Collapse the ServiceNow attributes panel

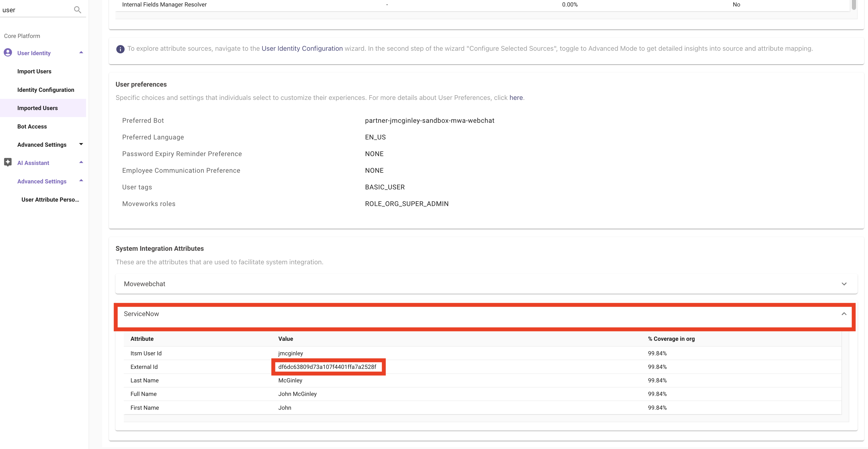[844, 314]
